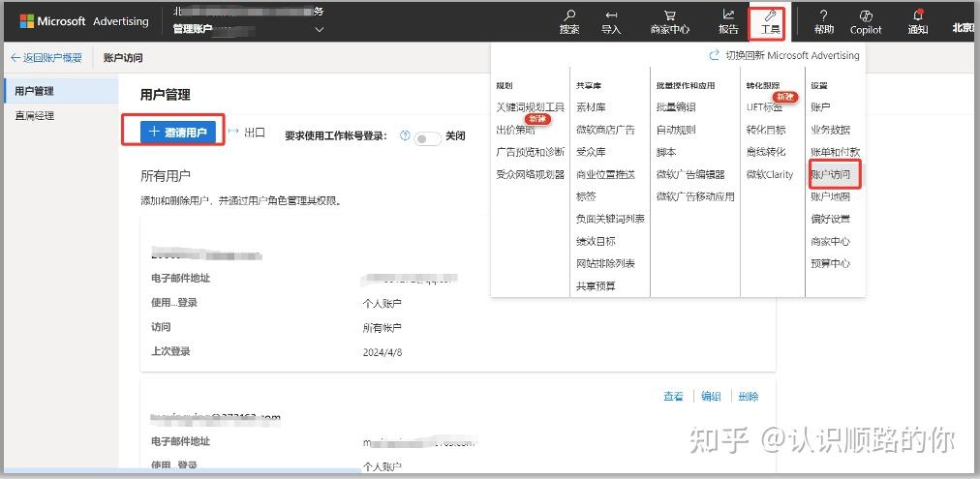Screen dimensions: 980x479
Task: Click 删除 link on second user card
Action: (x=749, y=397)
